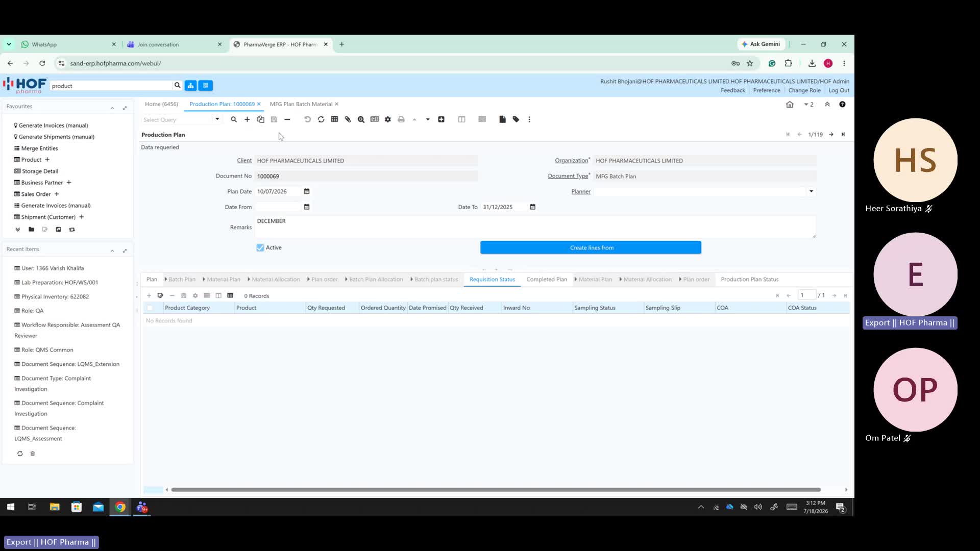Click the organization tree icon near search

click(190, 86)
